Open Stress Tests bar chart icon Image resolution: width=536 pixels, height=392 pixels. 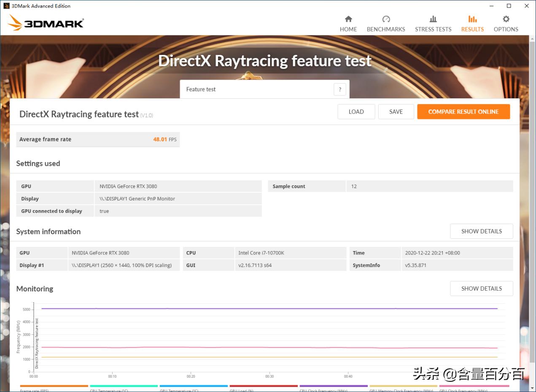point(433,19)
